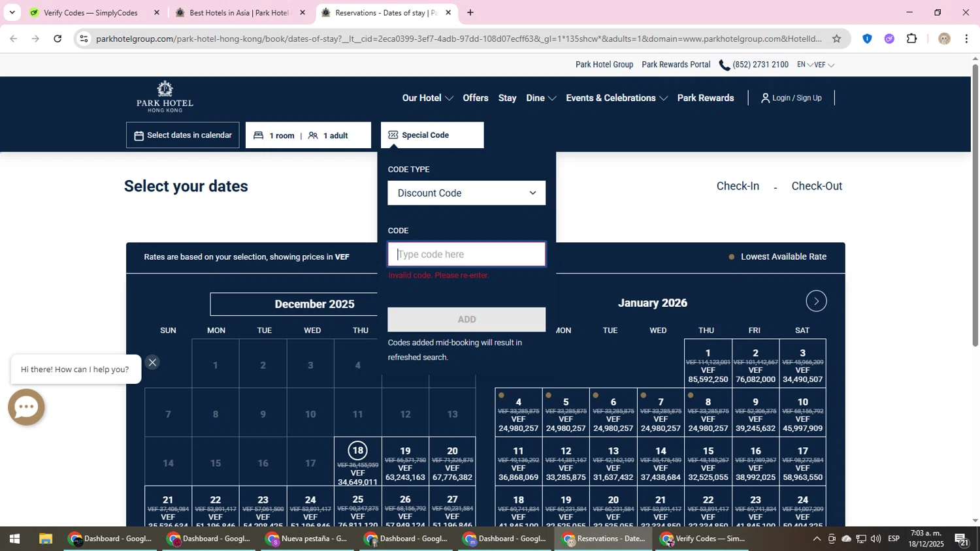Open File Explorer from taskbar

pos(45,539)
